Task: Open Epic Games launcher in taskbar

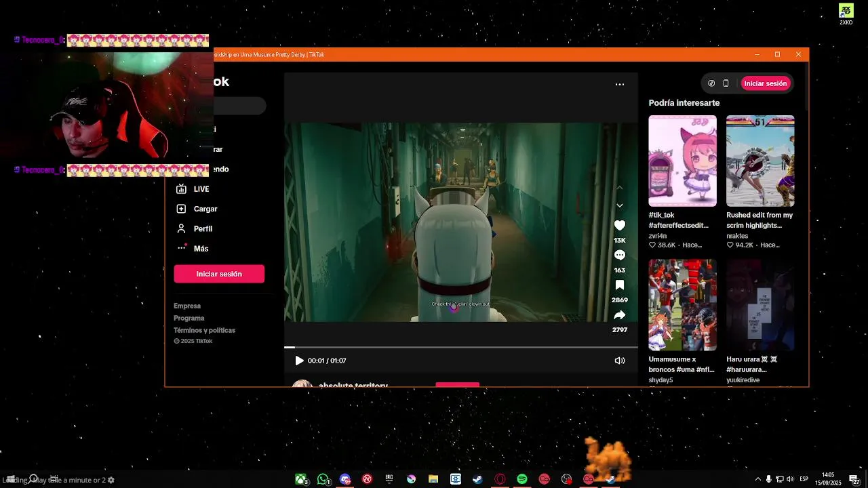Action: click(389, 479)
